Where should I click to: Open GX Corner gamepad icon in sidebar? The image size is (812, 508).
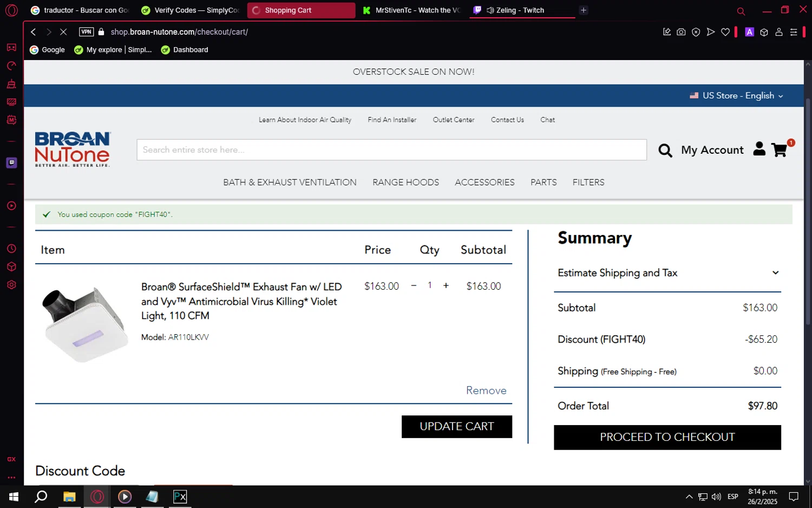[11, 48]
